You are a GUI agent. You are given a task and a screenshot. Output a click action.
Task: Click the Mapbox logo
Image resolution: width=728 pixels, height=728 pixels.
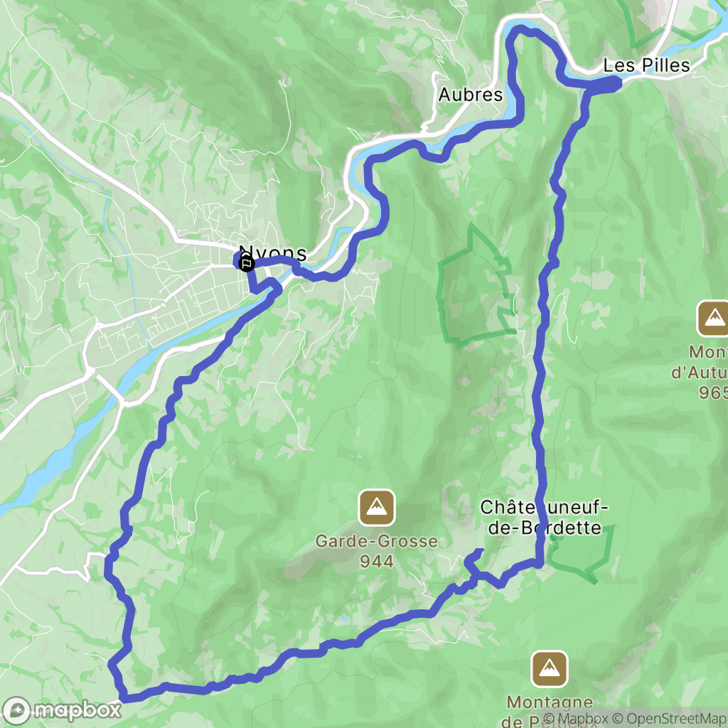tap(62, 710)
